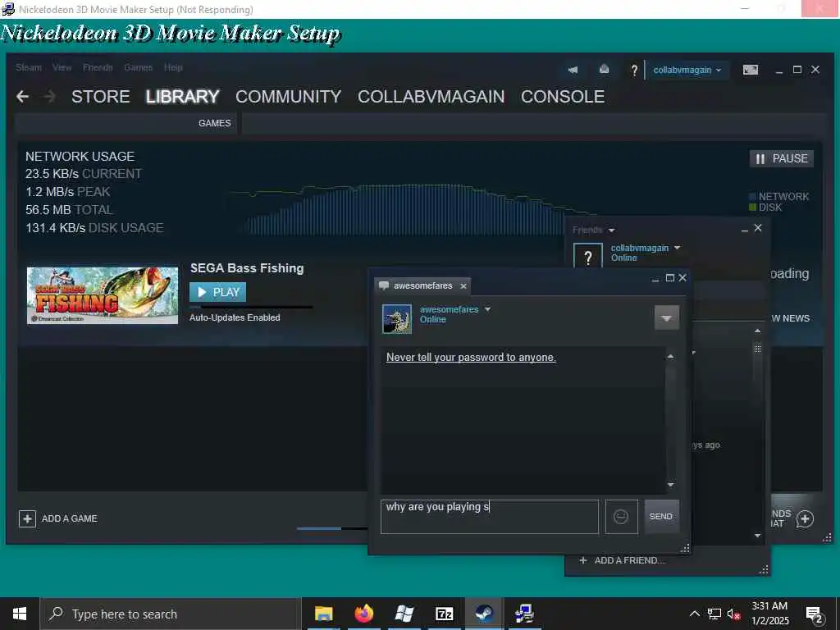Open Steam inbox envelope icon
Image resolution: width=840 pixels, height=630 pixels.
tap(604, 69)
